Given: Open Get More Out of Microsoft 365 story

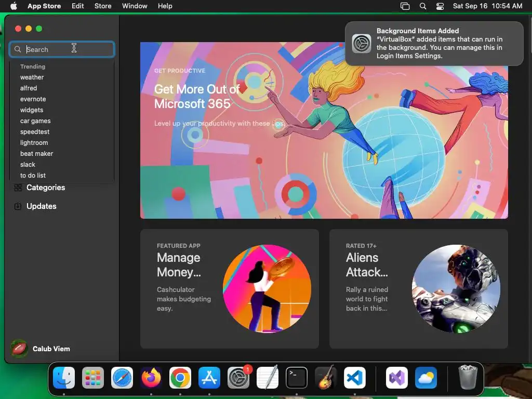Looking at the screenshot, I should click(x=324, y=130).
